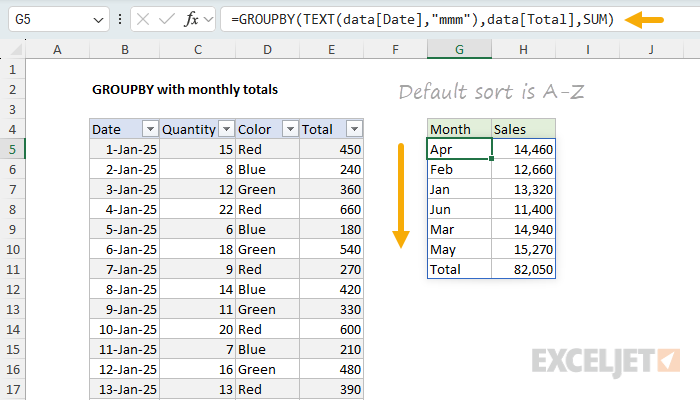Click the Cancel (X) formula bar icon
Viewport: 700px width, 400px height.
click(143, 19)
